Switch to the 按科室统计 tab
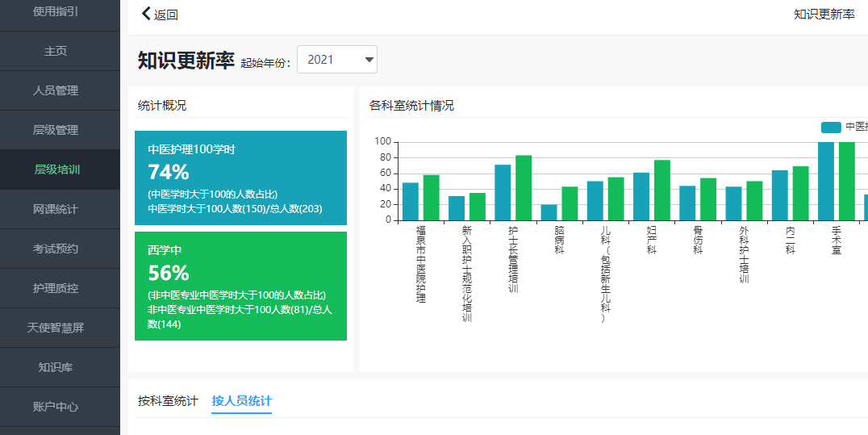Viewport: 868px width, 435px height. point(168,400)
